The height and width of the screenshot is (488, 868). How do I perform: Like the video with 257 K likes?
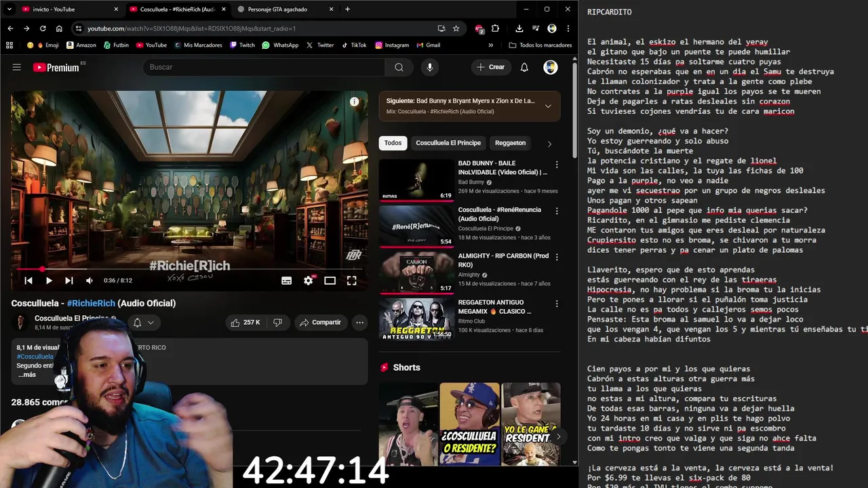coord(245,323)
